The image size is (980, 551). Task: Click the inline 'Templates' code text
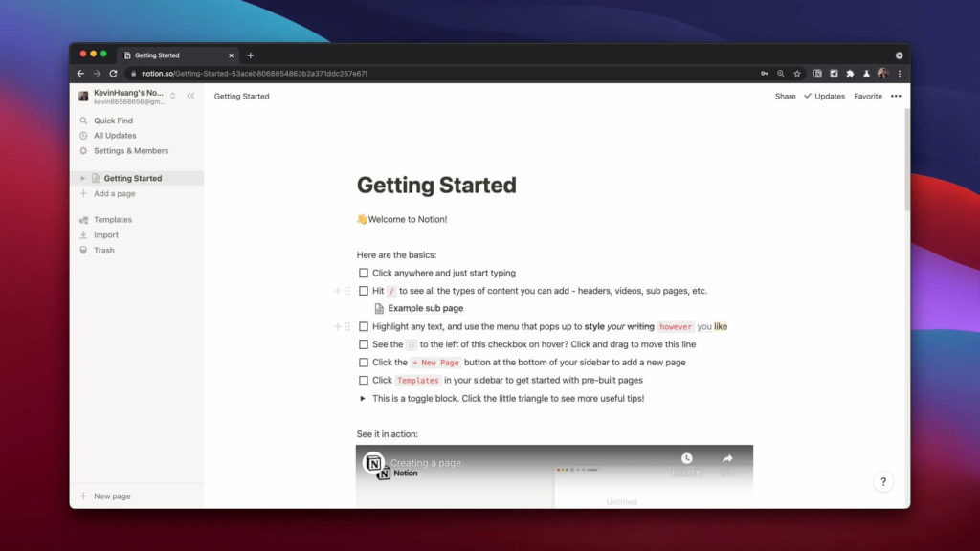[417, 380]
